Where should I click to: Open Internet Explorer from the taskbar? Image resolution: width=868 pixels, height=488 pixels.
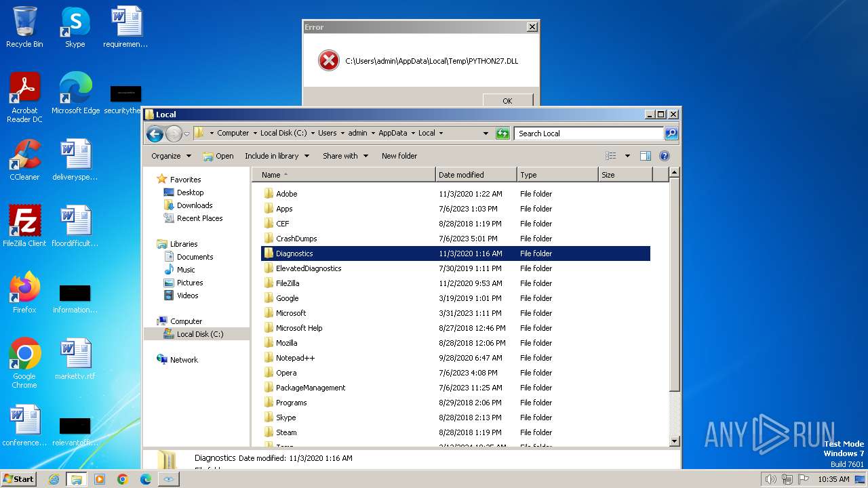tap(54, 479)
